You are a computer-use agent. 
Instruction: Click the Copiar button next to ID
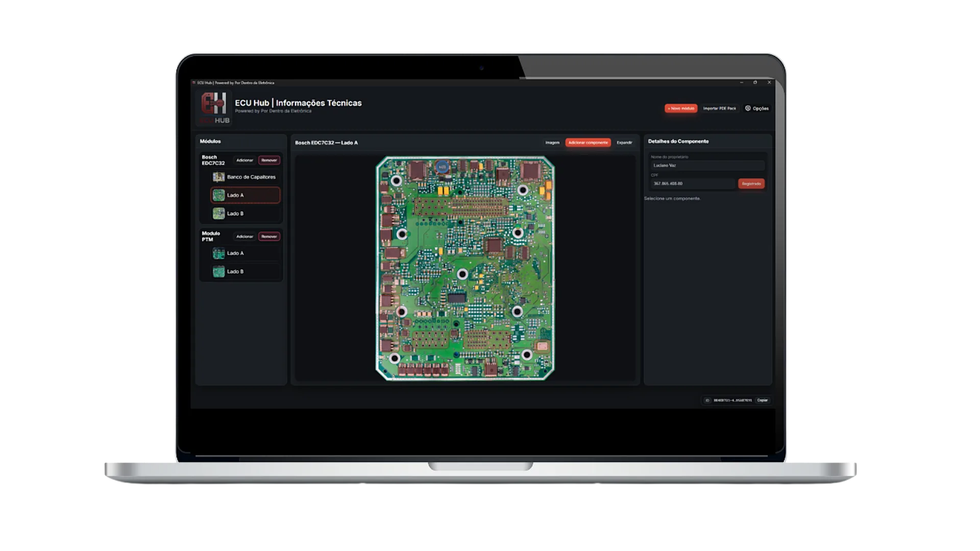coord(763,400)
